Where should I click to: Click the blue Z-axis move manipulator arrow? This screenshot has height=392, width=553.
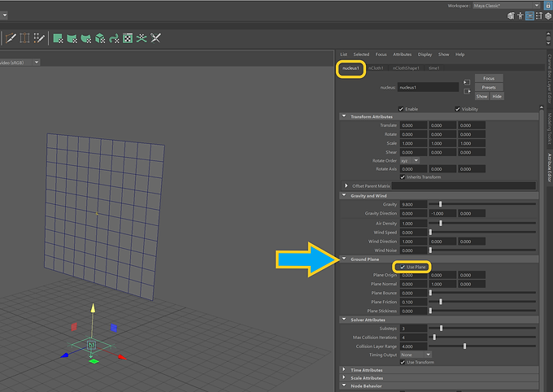(x=64, y=355)
